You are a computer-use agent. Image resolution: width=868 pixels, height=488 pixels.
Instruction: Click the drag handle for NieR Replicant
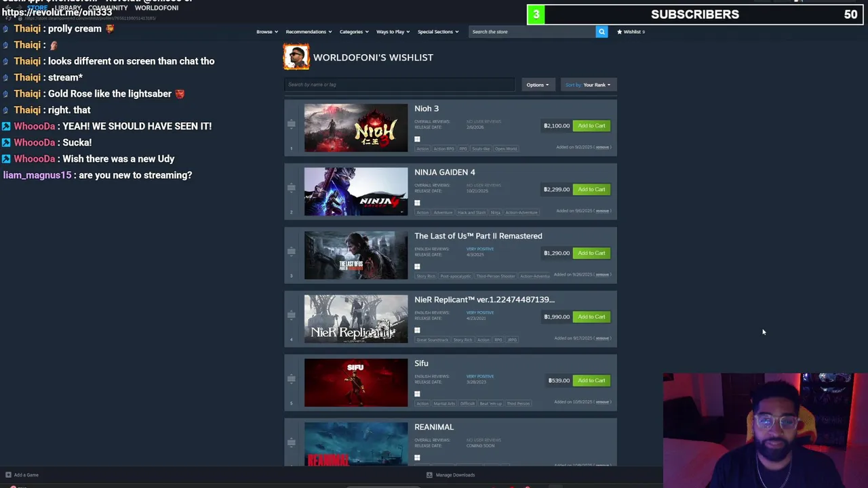291,315
